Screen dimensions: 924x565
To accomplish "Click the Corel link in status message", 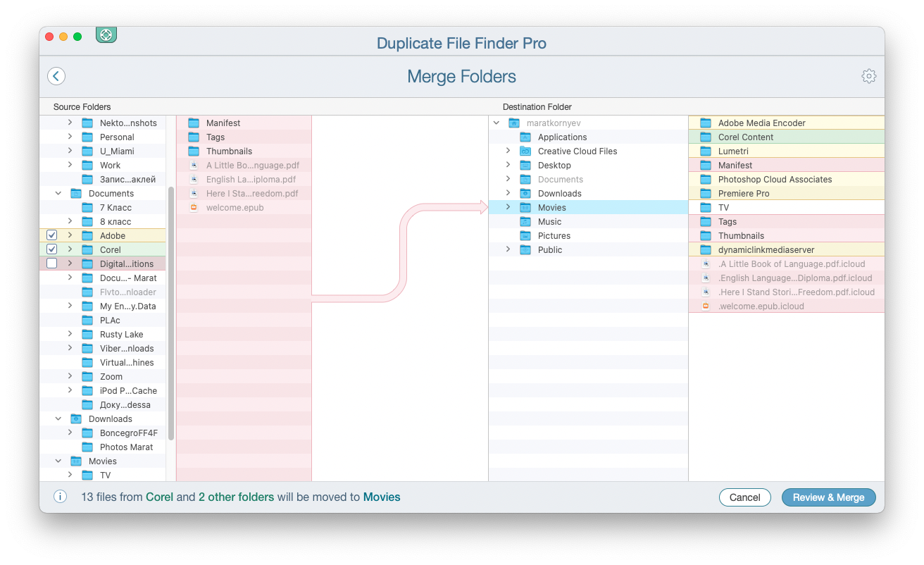I will point(159,497).
